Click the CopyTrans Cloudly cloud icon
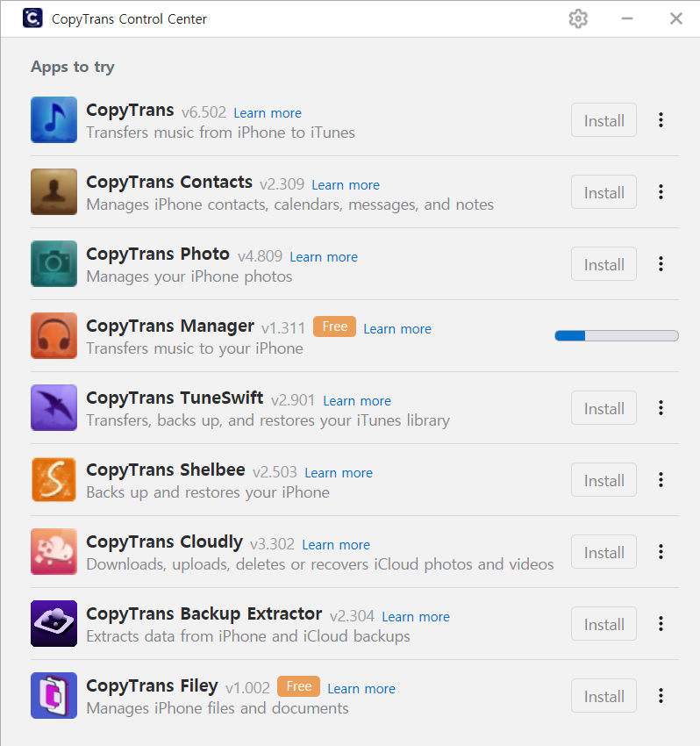This screenshot has width=700, height=746. coord(54,551)
